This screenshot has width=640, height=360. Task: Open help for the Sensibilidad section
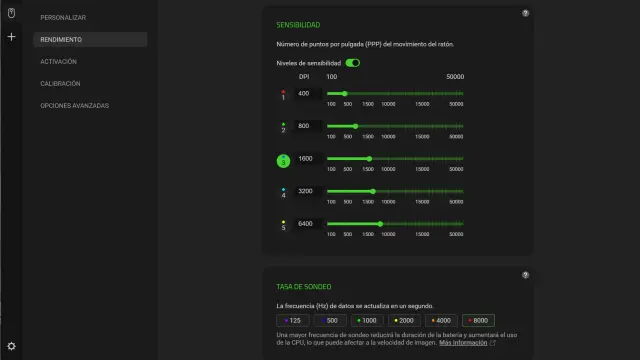point(525,13)
